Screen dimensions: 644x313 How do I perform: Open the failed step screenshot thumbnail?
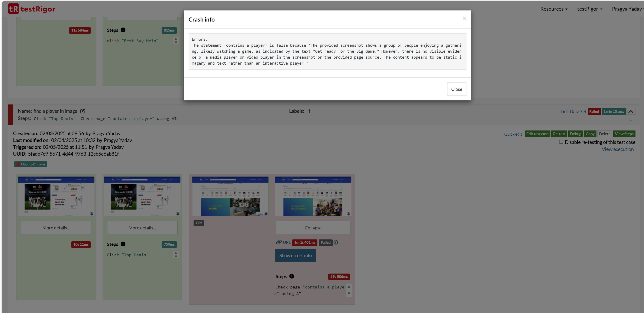point(313,196)
